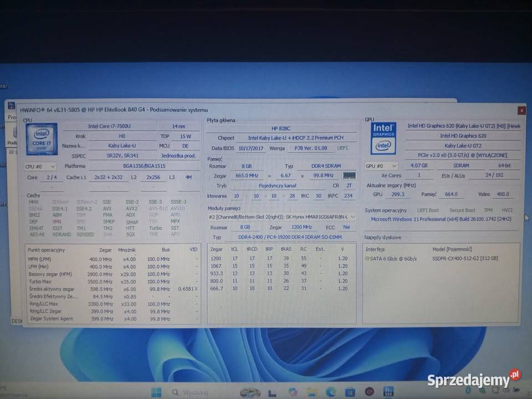
Task: Click the PCIe v2.0 x0 bus info value
Action: (x=462, y=155)
